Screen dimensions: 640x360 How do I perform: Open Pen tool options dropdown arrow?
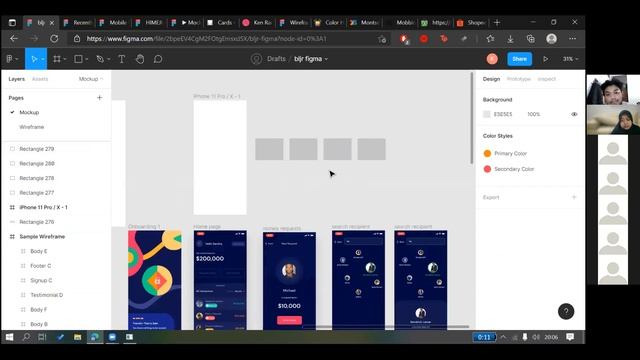point(109,59)
